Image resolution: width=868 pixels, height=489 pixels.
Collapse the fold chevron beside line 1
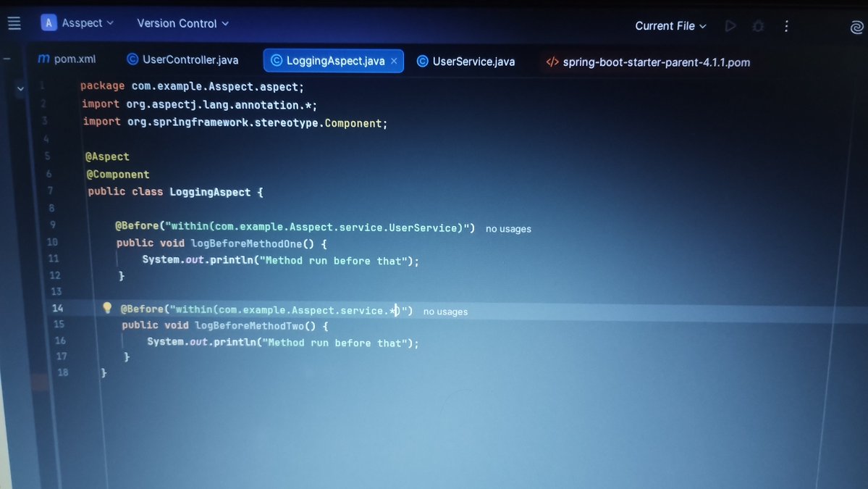(20, 88)
